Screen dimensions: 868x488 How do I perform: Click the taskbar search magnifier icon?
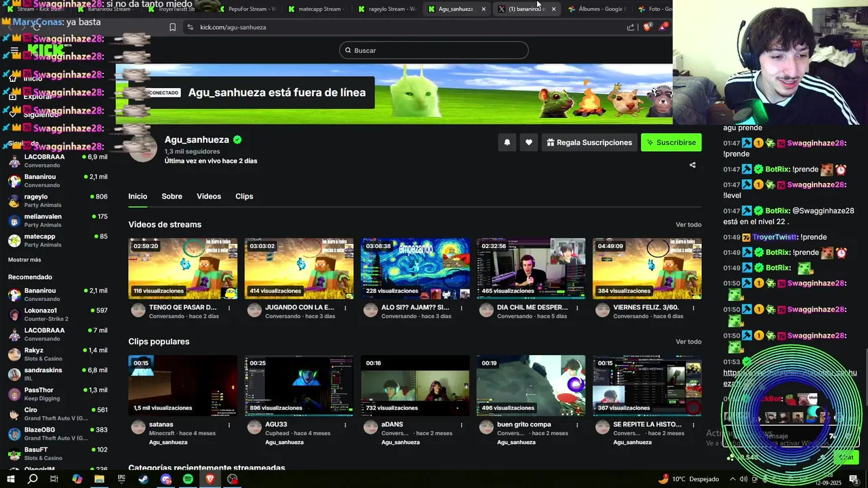tap(33, 479)
